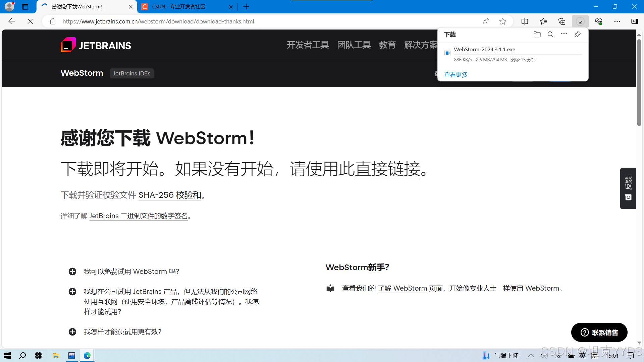This screenshot has width=644, height=362.
Task: Open the 教育 menu
Action: click(387, 45)
